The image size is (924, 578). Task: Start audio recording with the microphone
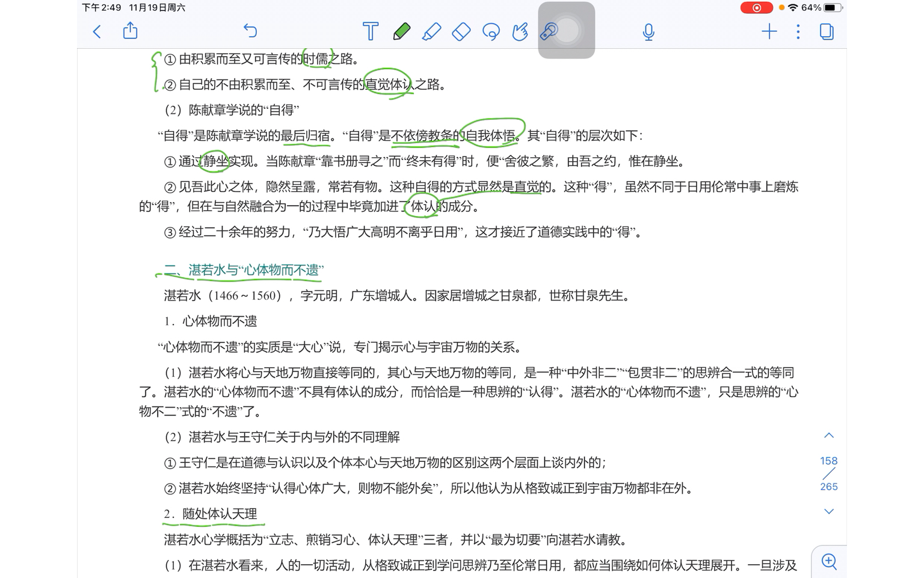648,31
